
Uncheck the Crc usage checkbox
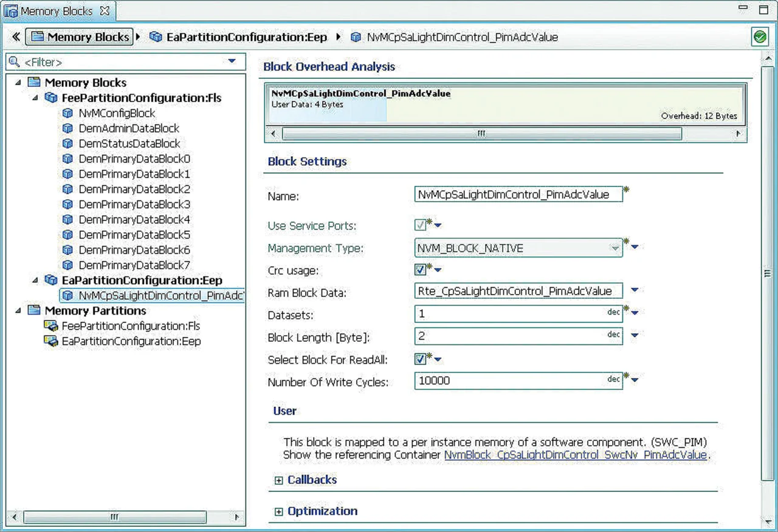click(420, 269)
